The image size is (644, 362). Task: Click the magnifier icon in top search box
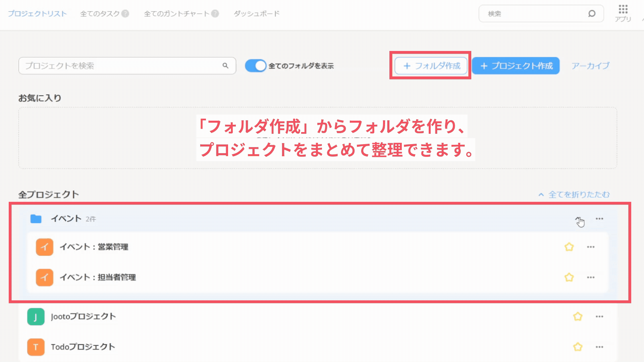pyautogui.click(x=592, y=13)
